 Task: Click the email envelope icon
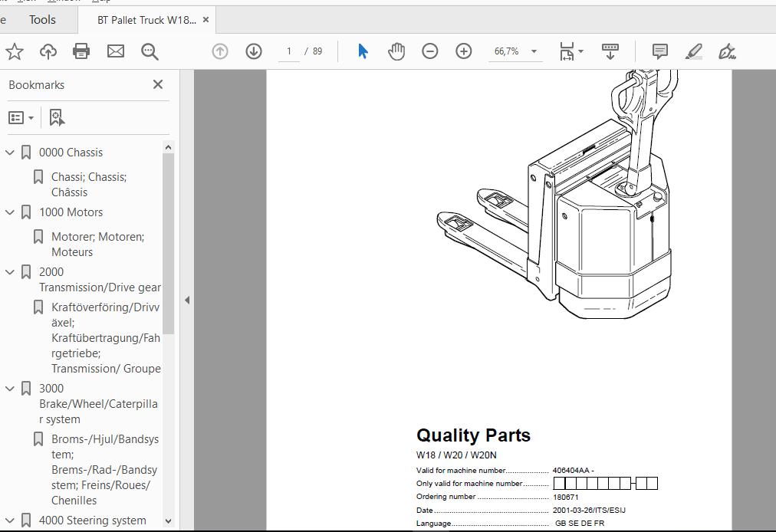pos(115,51)
